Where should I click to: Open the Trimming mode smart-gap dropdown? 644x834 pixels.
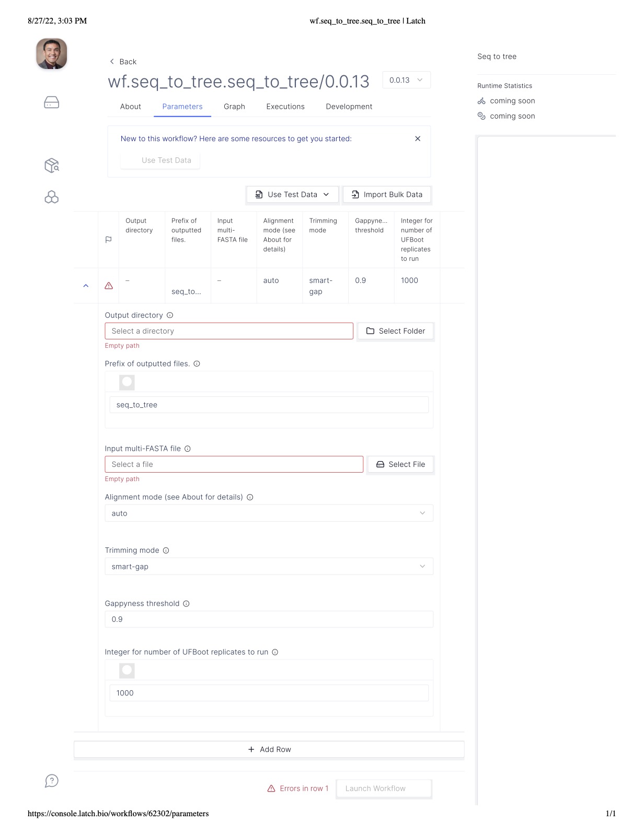point(269,567)
